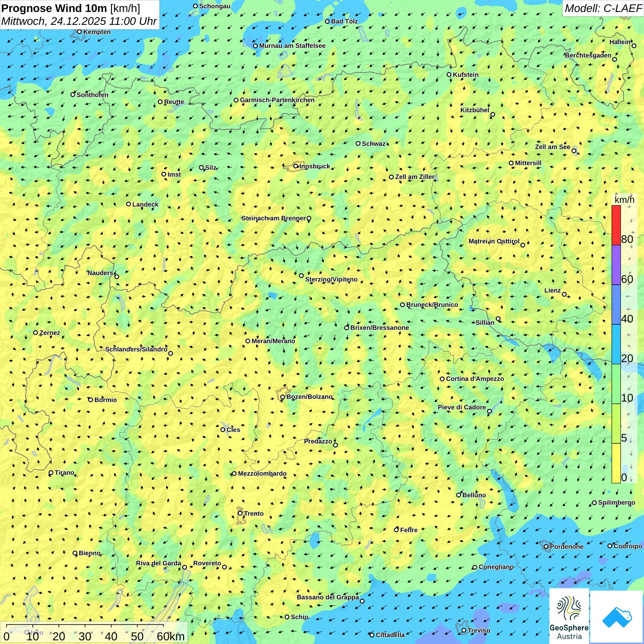Click the 'Schwaz' label
Screen dimensions: 644x644
[x=374, y=144]
